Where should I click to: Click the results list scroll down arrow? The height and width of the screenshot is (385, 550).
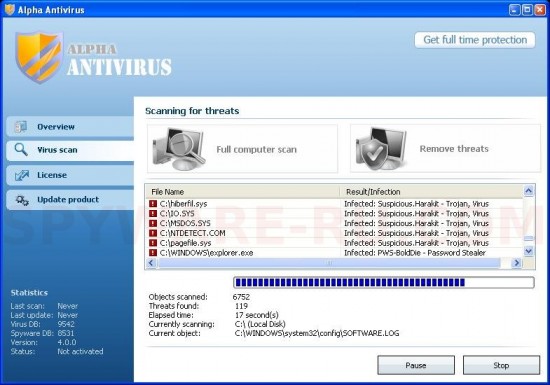528,251
